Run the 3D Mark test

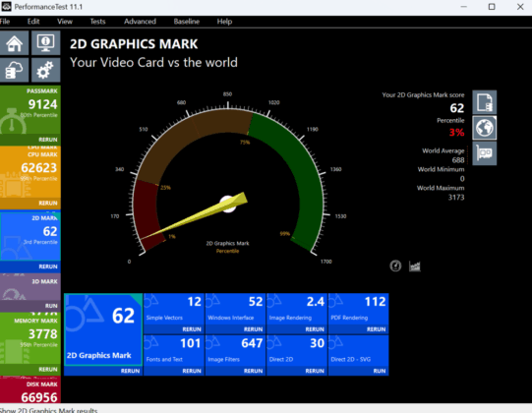pos(51,306)
